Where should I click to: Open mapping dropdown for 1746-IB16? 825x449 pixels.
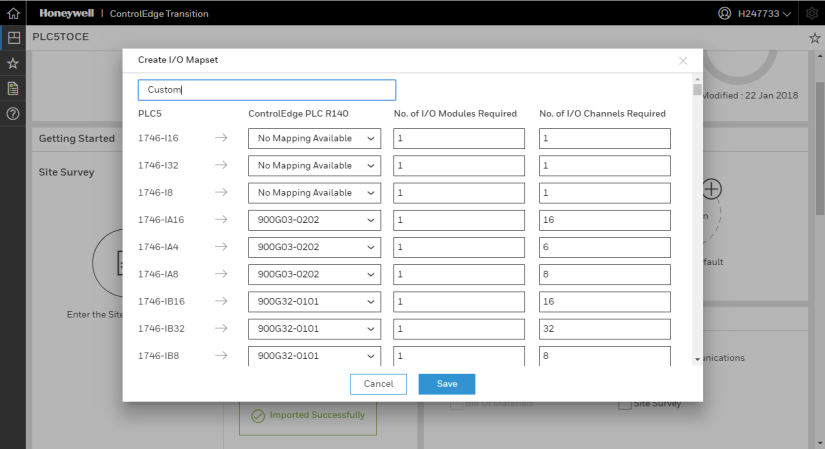point(314,302)
